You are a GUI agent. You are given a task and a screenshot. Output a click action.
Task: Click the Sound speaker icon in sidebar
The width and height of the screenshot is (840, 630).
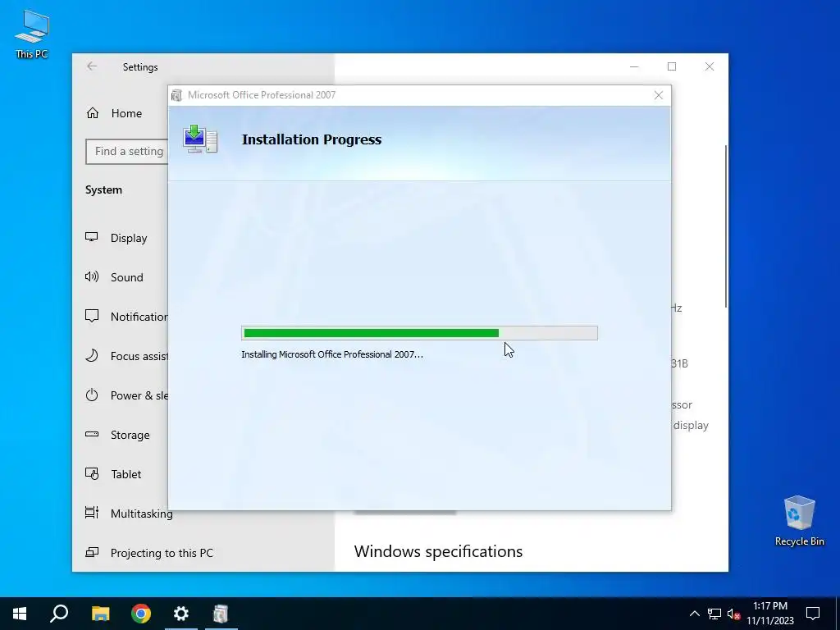[92, 276]
